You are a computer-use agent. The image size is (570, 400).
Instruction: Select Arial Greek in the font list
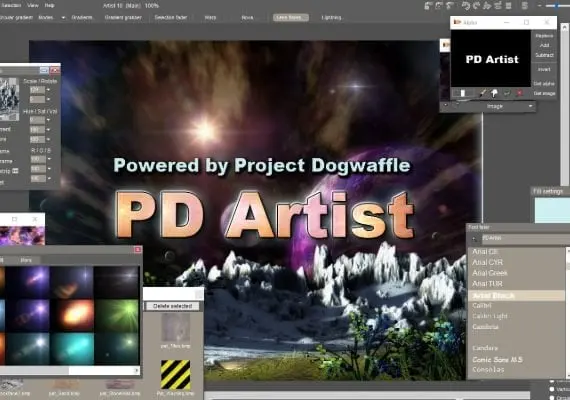[x=490, y=273]
